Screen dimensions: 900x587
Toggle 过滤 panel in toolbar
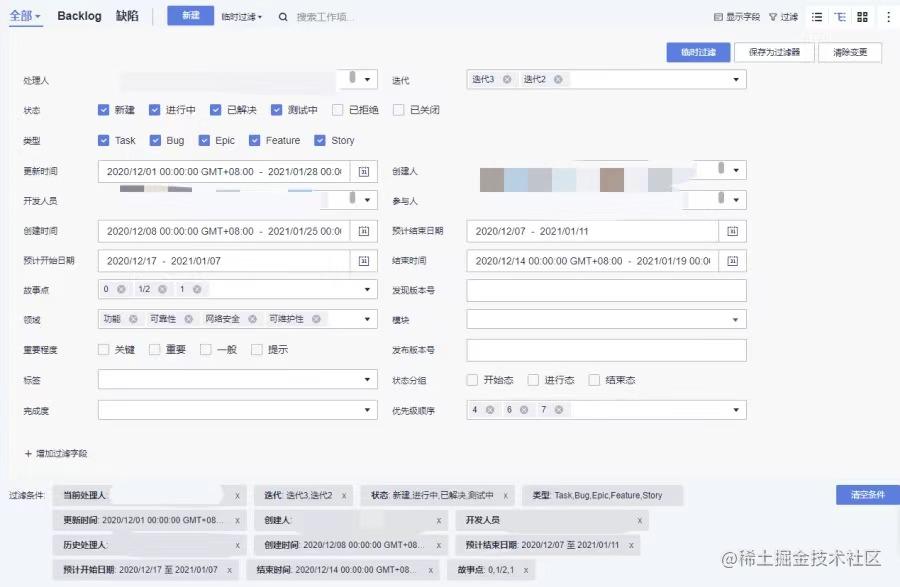(783, 17)
